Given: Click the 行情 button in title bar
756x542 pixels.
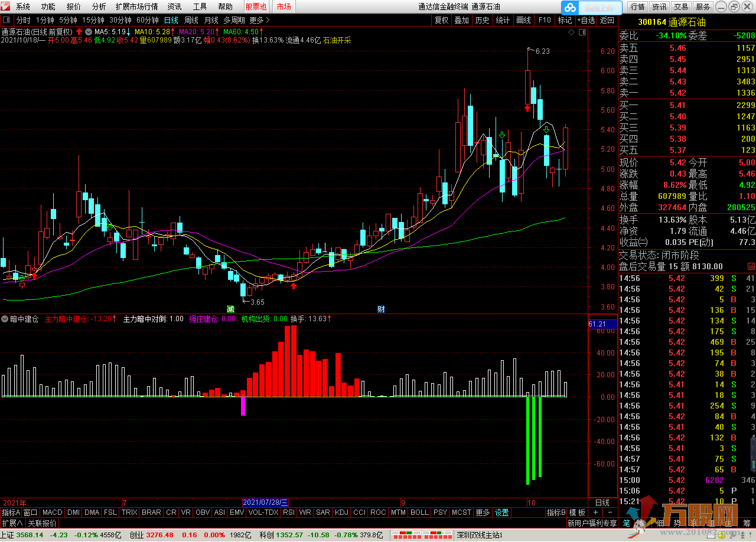Looking at the screenshot, I should point(637,6).
